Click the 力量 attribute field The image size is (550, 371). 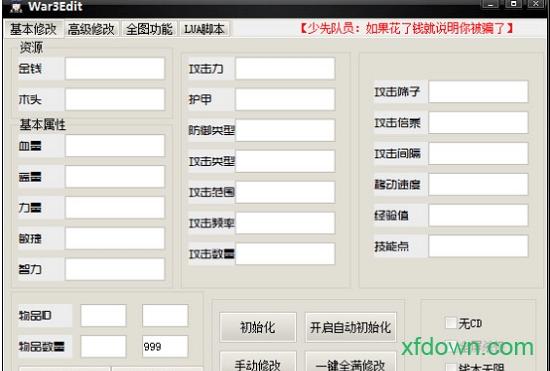pyautogui.click(x=115, y=207)
